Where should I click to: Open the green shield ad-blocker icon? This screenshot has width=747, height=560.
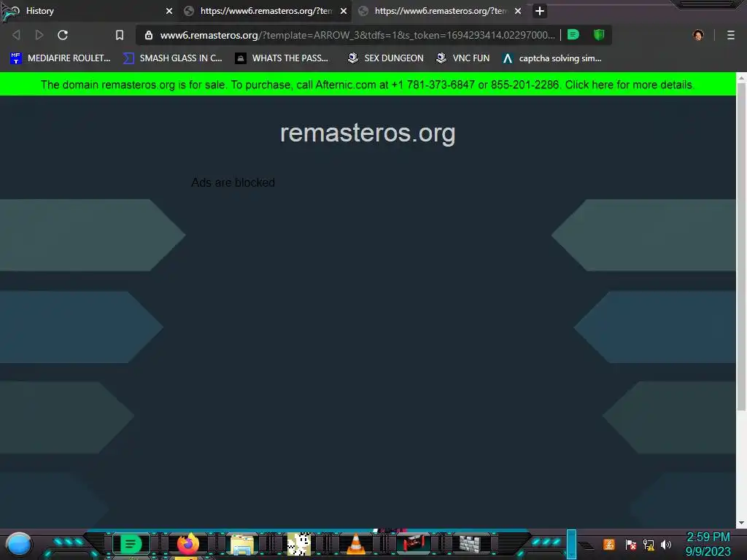(x=599, y=35)
